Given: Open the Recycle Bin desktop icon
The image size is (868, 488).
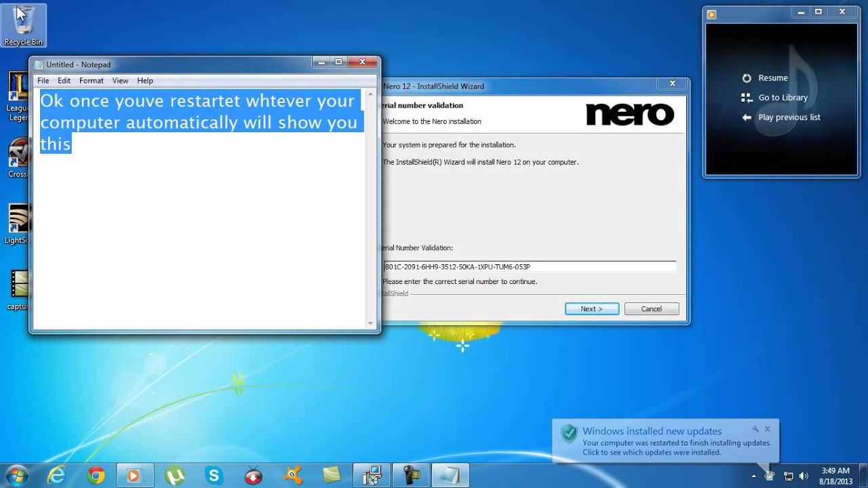Looking at the screenshot, I should pos(23,26).
